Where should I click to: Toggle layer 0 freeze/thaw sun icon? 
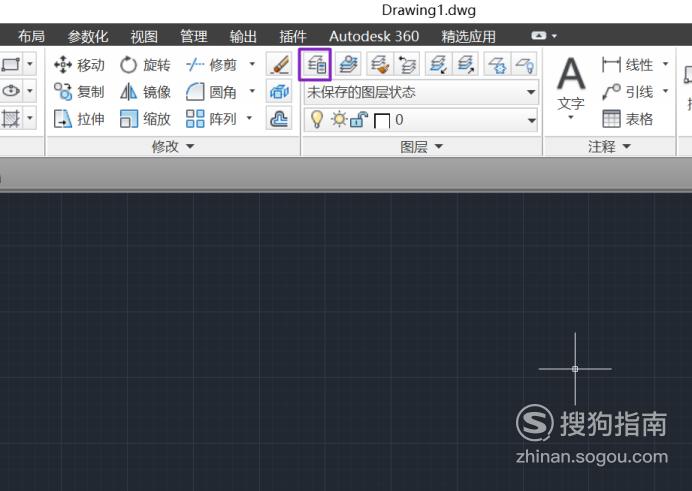[339, 120]
